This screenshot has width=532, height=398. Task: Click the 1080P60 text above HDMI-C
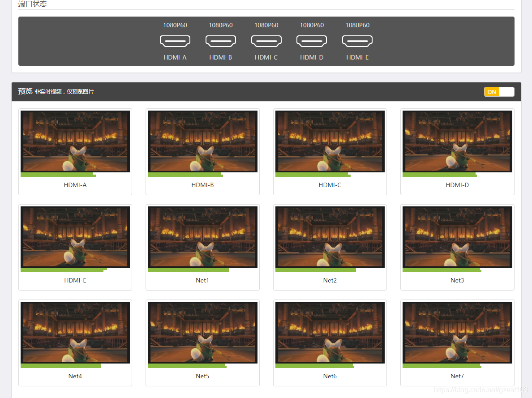[x=266, y=25]
